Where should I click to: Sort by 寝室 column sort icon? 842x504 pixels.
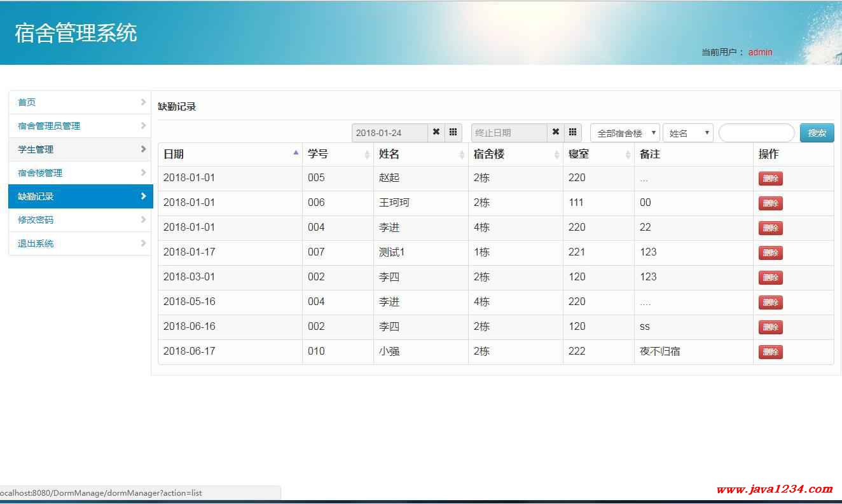pyautogui.click(x=628, y=154)
